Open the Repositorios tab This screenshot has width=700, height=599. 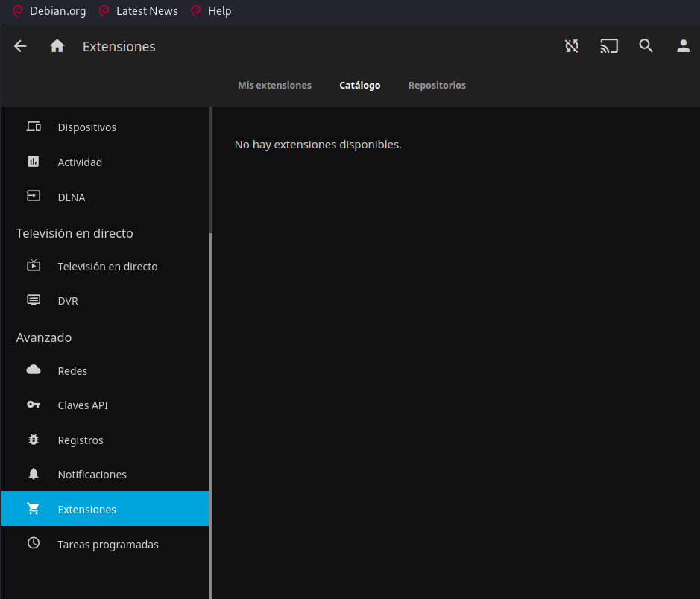tap(437, 85)
